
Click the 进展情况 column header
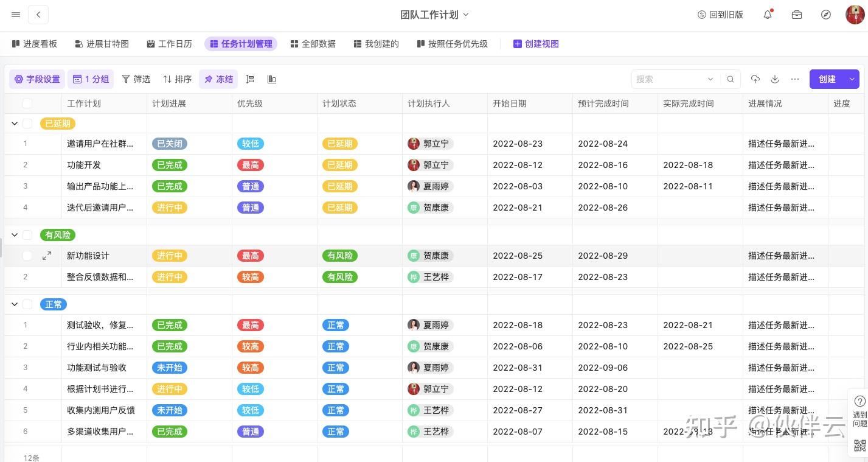point(785,103)
